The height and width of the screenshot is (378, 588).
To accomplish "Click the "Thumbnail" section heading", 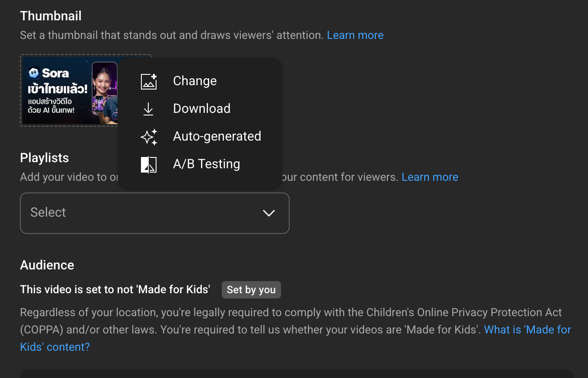I will [x=51, y=16].
